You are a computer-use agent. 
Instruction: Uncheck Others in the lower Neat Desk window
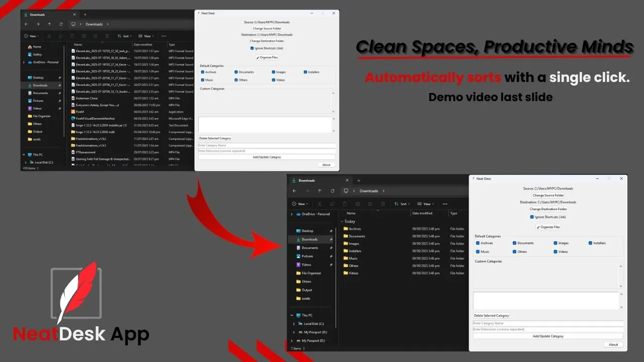pyautogui.click(x=515, y=252)
